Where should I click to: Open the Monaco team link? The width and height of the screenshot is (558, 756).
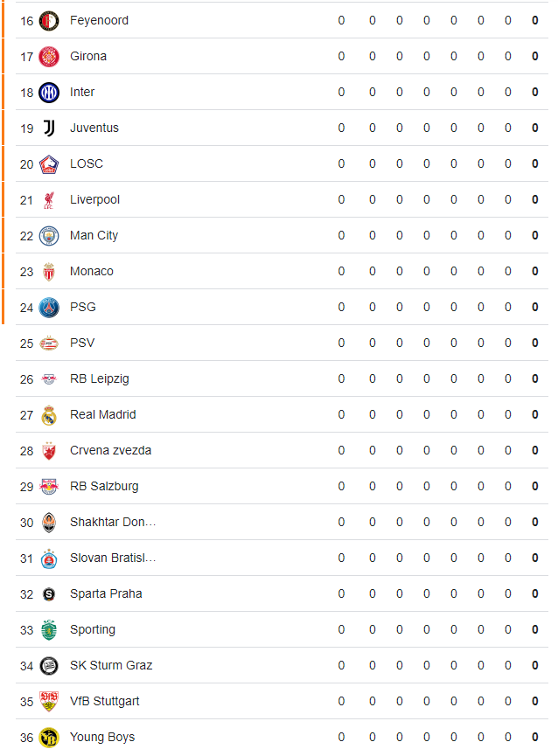(x=92, y=272)
